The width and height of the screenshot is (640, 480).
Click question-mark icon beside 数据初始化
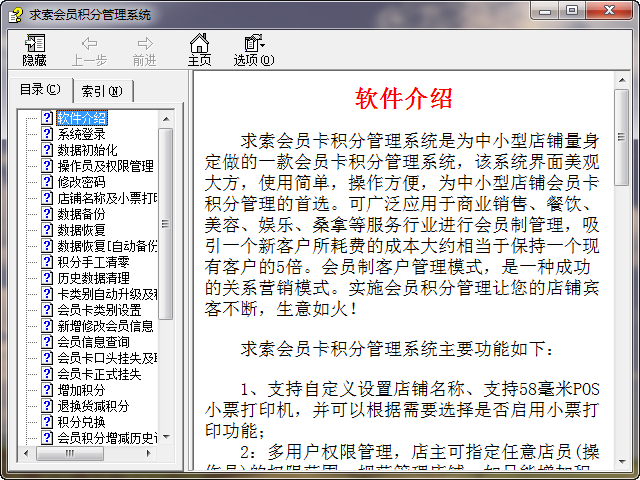click(47, 150)
